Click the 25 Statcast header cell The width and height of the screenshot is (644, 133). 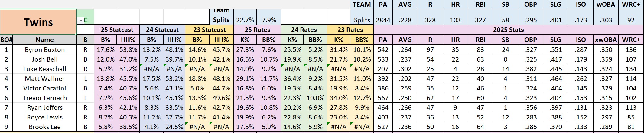pos(117,30)
